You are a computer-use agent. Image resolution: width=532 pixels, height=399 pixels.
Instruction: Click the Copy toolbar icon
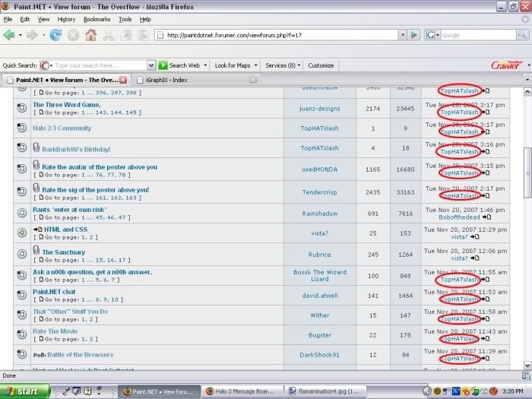click(126, 35)
